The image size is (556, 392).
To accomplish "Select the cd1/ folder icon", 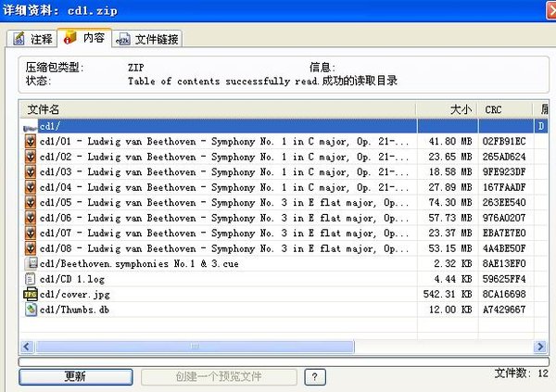I will pos(31,127).
